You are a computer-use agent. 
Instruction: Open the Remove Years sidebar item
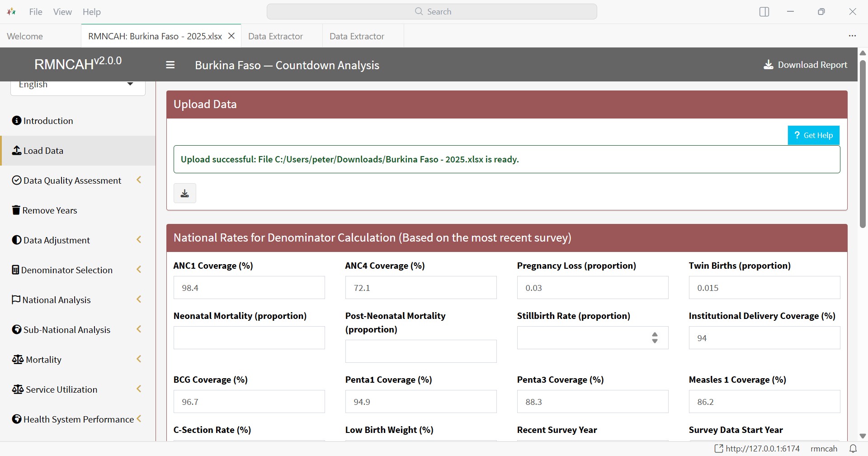tap(78, 210)
